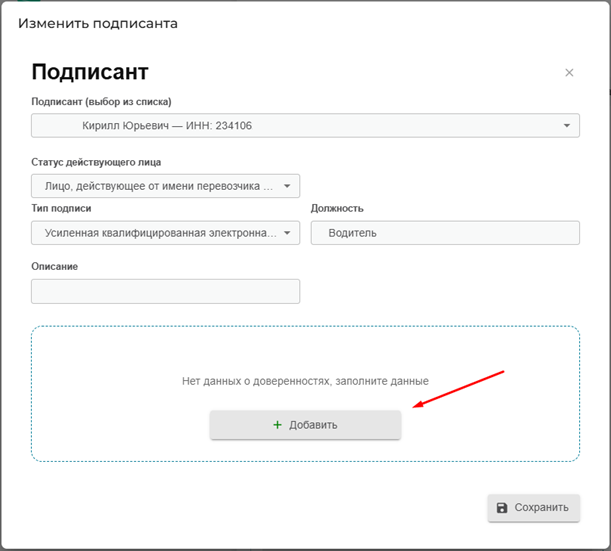
Task: Click the arrow of the Тип подписи field
Action: pyautogui.click(x=287, y=233)
